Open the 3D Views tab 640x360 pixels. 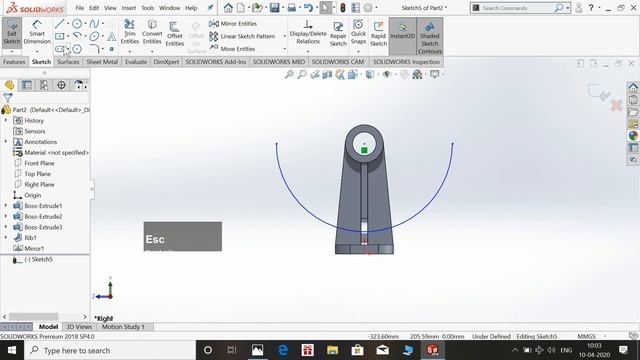point(79,327)
